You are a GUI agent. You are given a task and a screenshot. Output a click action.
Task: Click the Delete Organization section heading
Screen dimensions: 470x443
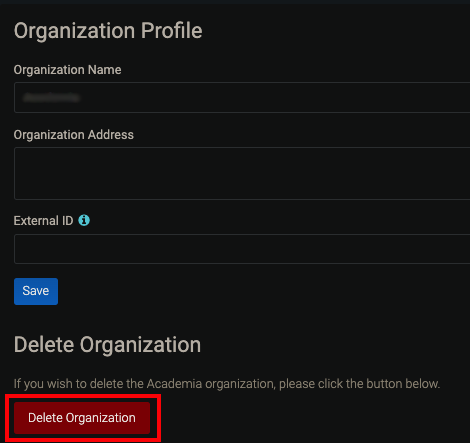pos(107,345)
